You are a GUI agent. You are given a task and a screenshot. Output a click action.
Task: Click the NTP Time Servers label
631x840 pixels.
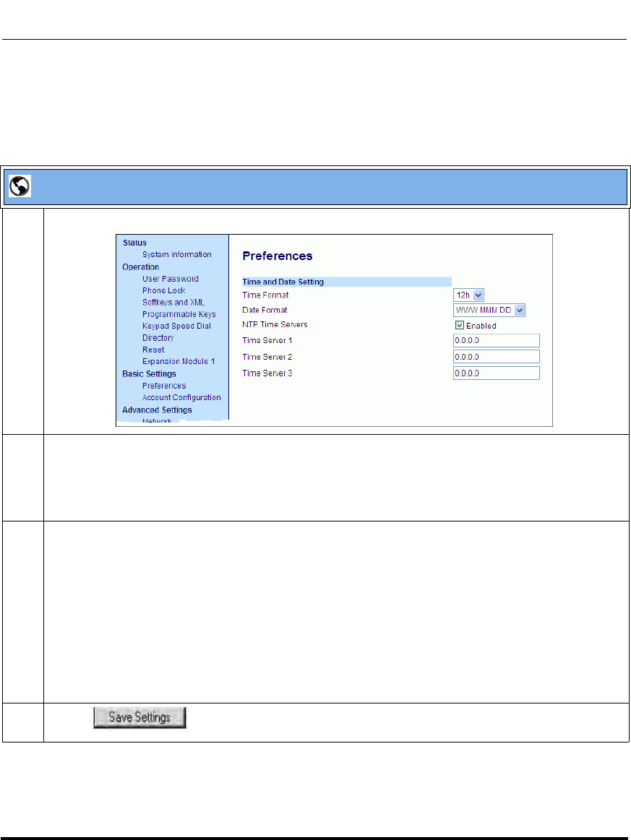click(275, 324)
